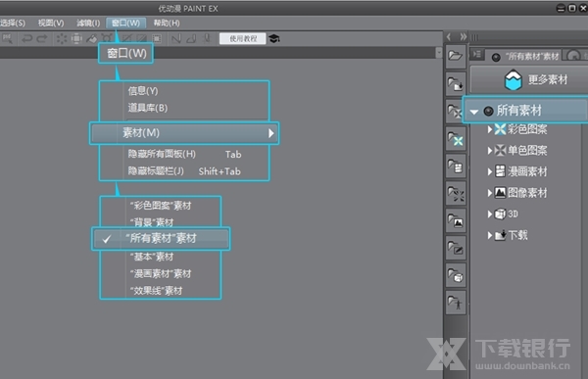Click the folder with picture image icon
The height and width of the screenshot is (379, 588).
(456, 220)
